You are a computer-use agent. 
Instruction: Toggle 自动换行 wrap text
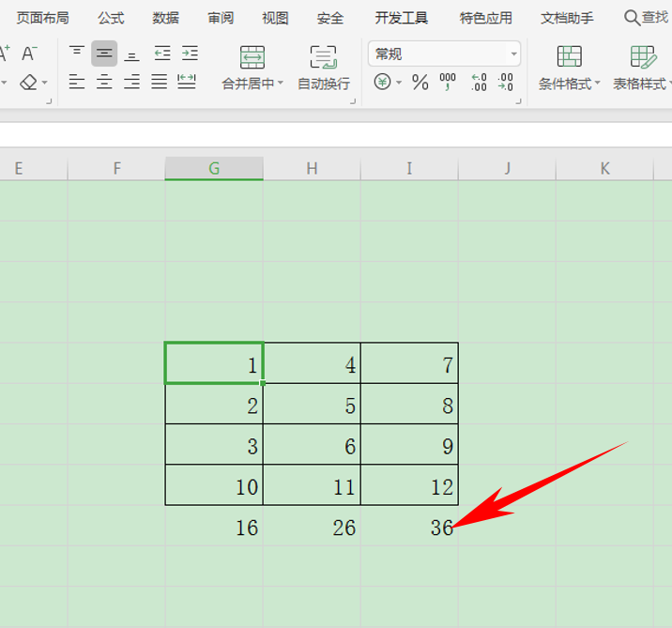324,69
